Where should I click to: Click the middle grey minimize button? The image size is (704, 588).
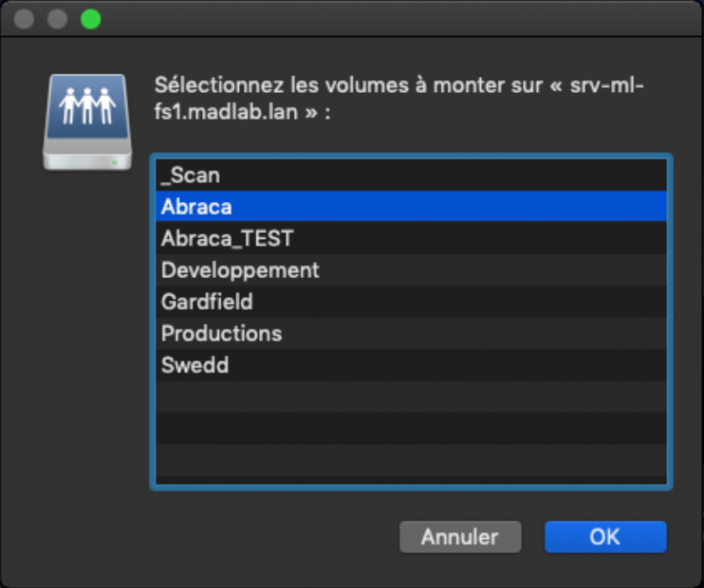(58, 19)
